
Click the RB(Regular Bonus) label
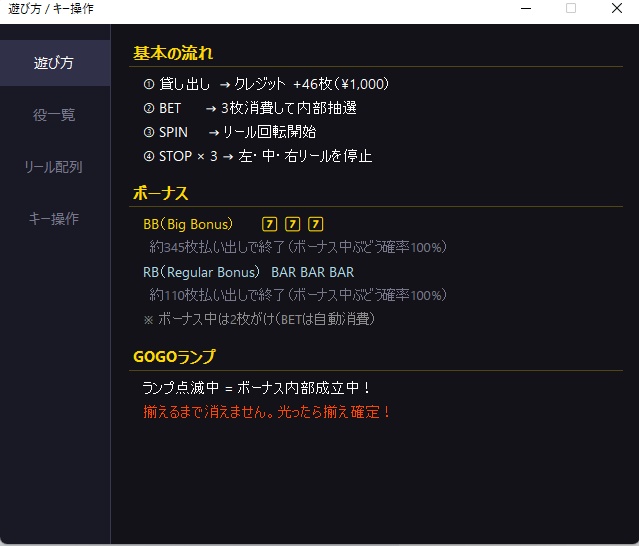click(x=201, y=272)
